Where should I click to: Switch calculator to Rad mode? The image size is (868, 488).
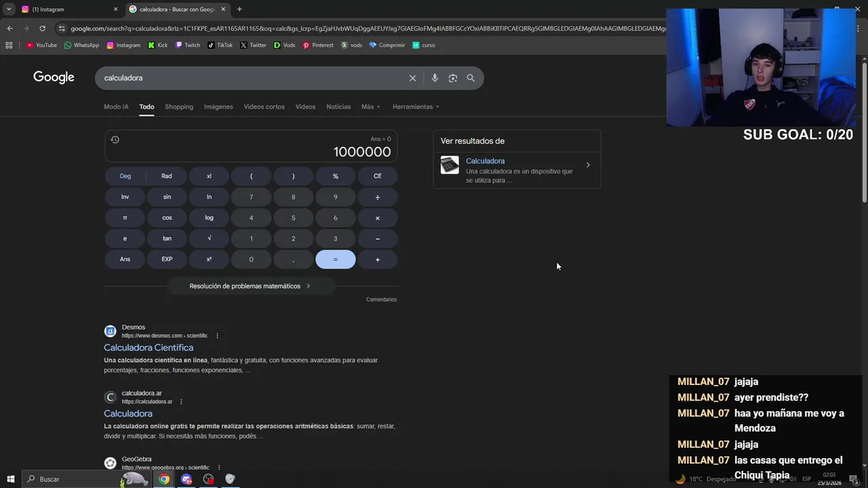click(x=167, y=176)
